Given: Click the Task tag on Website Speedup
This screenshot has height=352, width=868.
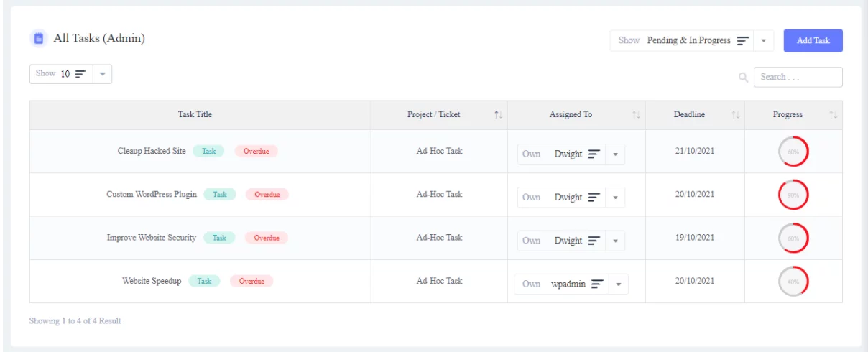Looking at the screenshot, I should (204, 282).
